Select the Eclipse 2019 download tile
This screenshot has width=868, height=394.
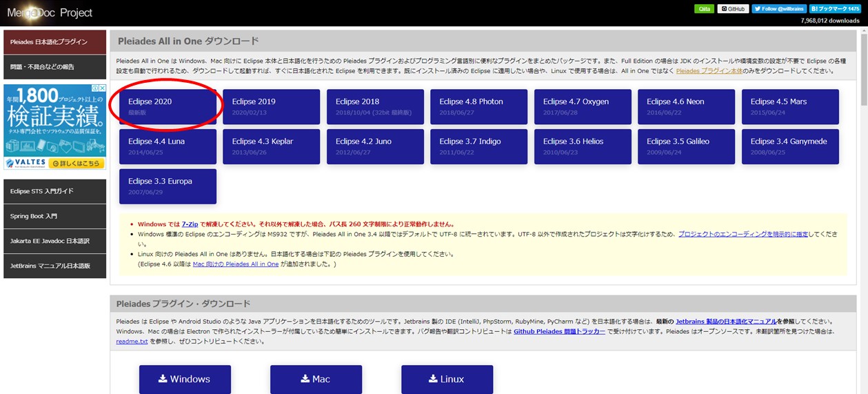coord(272,106)
